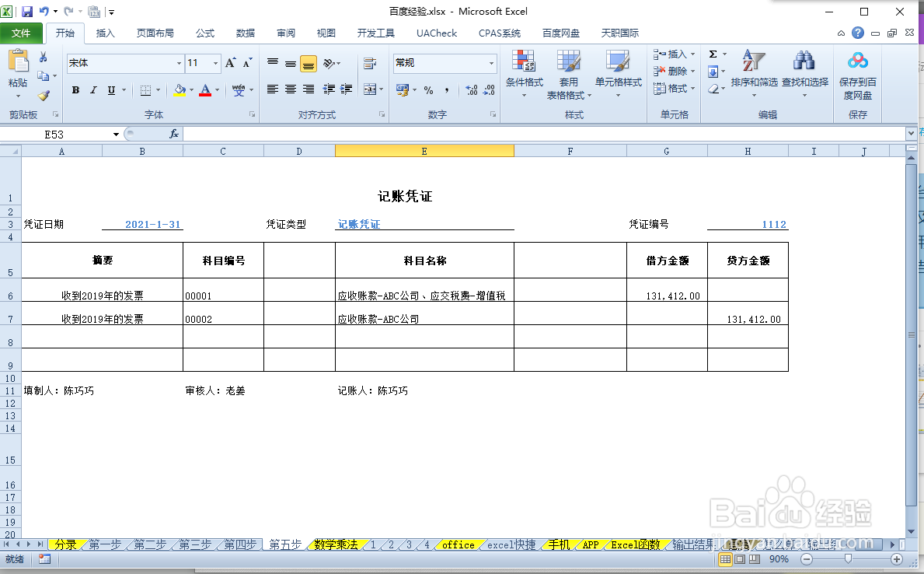This screenshot has width=924, height=574.
Task: Click the formula bar input field
Action: point(545,135)
